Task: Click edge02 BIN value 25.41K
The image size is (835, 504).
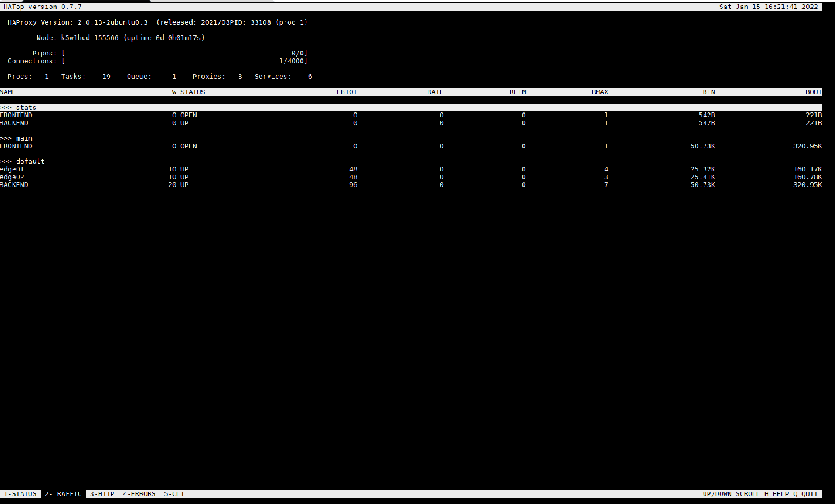Action: point(703,177)
